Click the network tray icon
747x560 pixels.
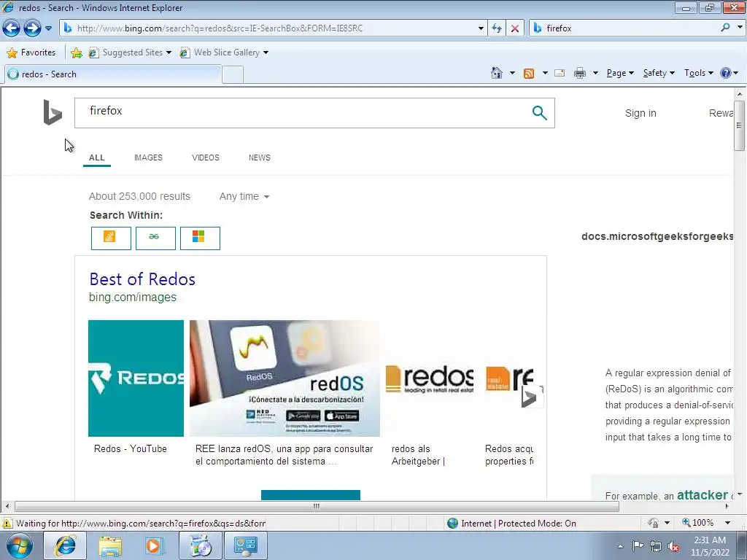(x=656, y=546)
